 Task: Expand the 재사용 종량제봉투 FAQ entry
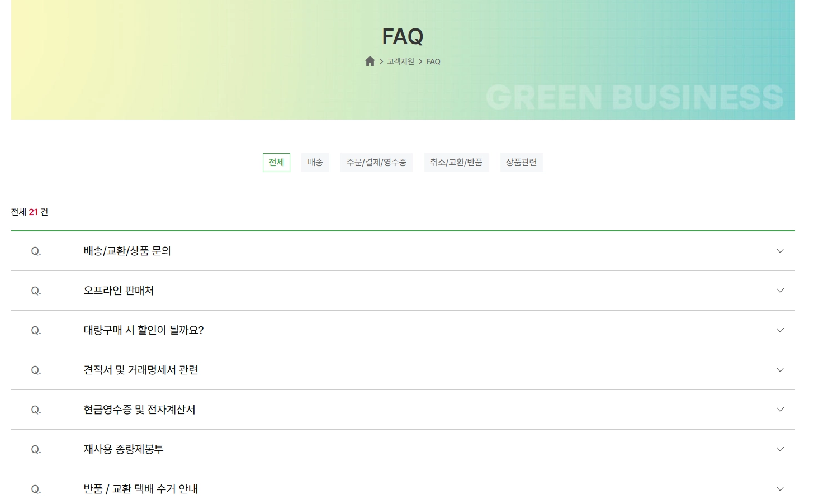(x=780, y=449)
